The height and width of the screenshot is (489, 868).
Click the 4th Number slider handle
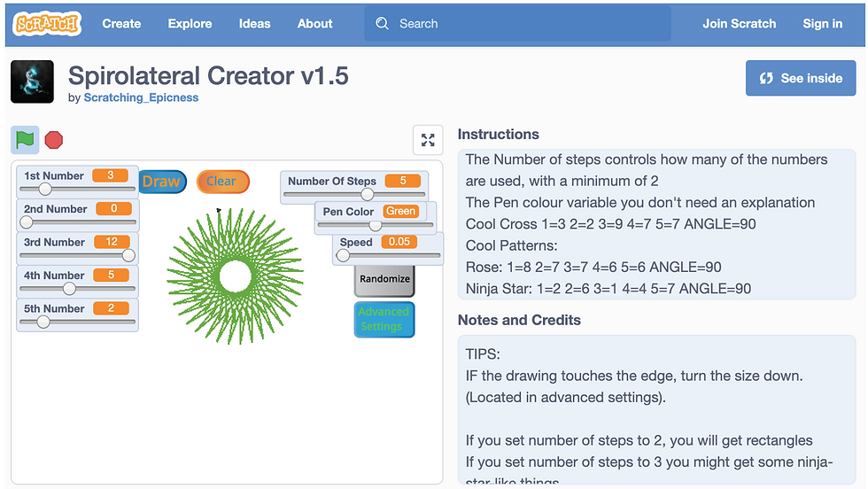(69, 289)
